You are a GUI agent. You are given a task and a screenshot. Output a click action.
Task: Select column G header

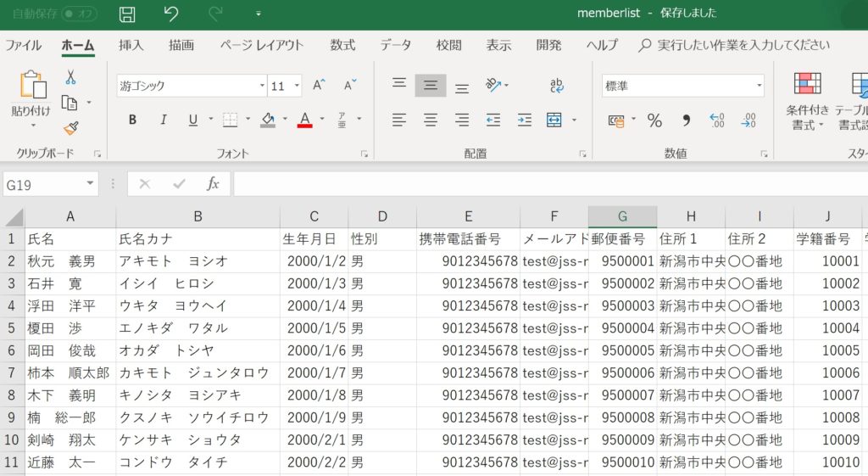(x=622, y=216)
